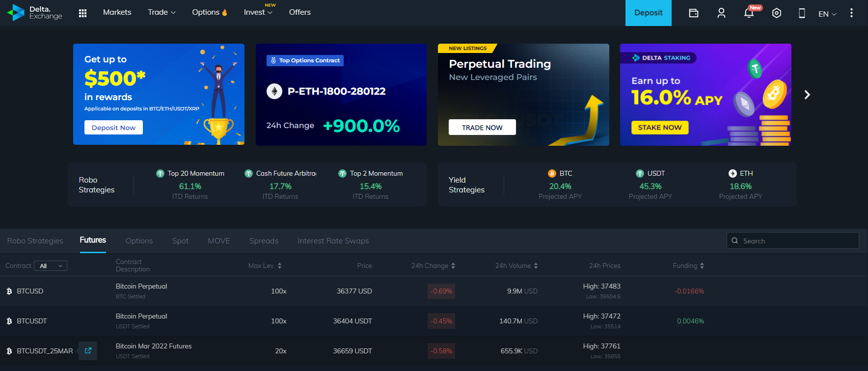Open the BTCUSD contract row
The width and height of the screenshot is (868, 371).
[x=434, y=291]
